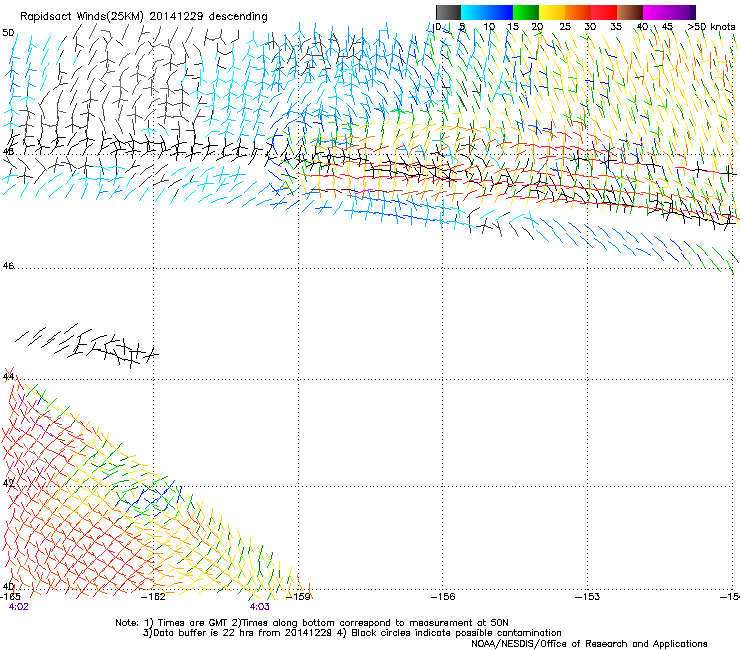Click the legend value label 25
The width and height of the screenshot is (740, 650).
click(565, 27)
